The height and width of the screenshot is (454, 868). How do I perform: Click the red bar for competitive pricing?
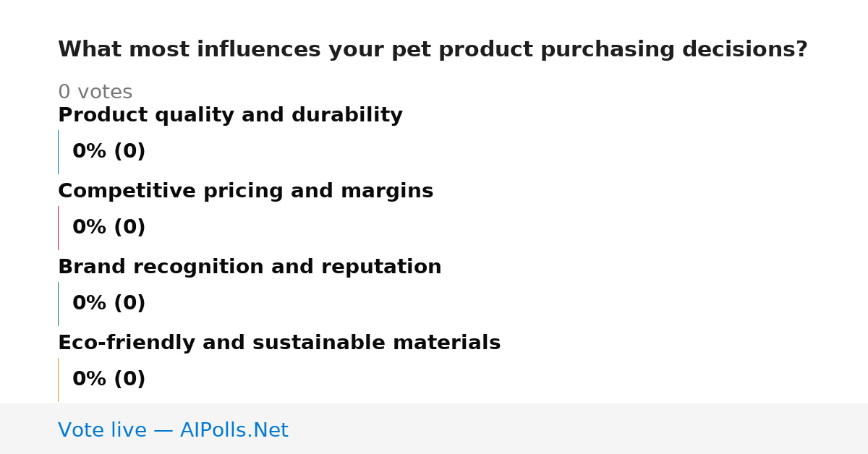pyautogui.click(x=58, y=228)
